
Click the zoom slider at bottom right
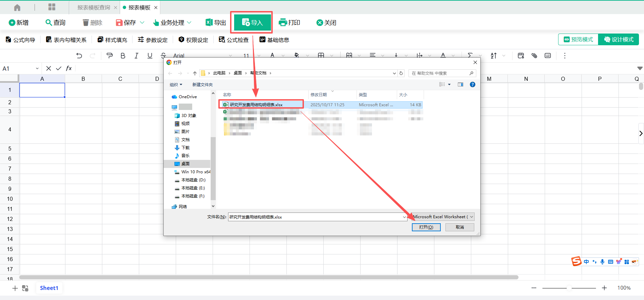(x=569, y=288)
